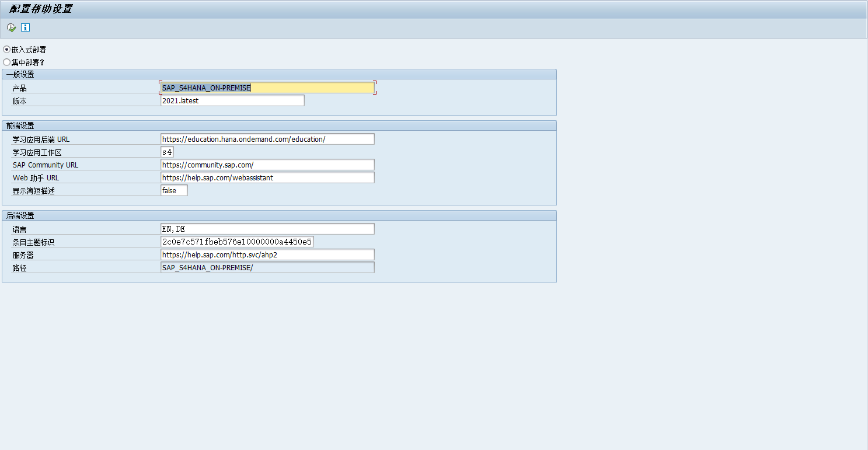Click the 学习应用工作区 label

tap(37, 152)
